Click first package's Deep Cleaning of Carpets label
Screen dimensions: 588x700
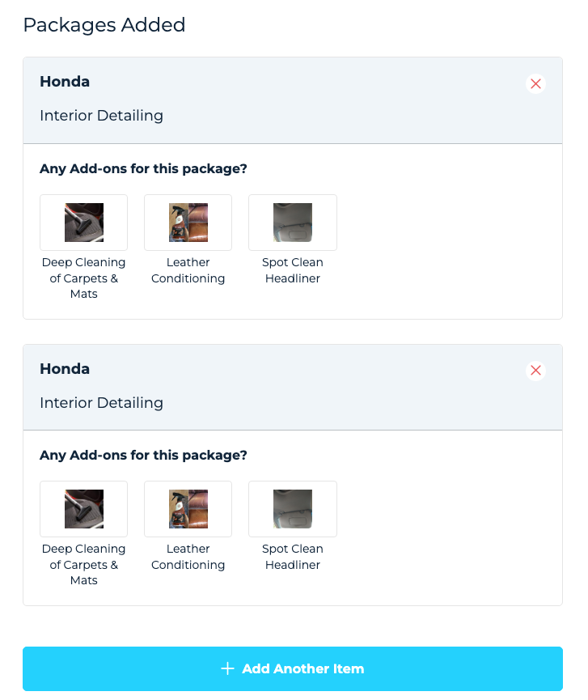pyautogui.click(x=84, y=278)
